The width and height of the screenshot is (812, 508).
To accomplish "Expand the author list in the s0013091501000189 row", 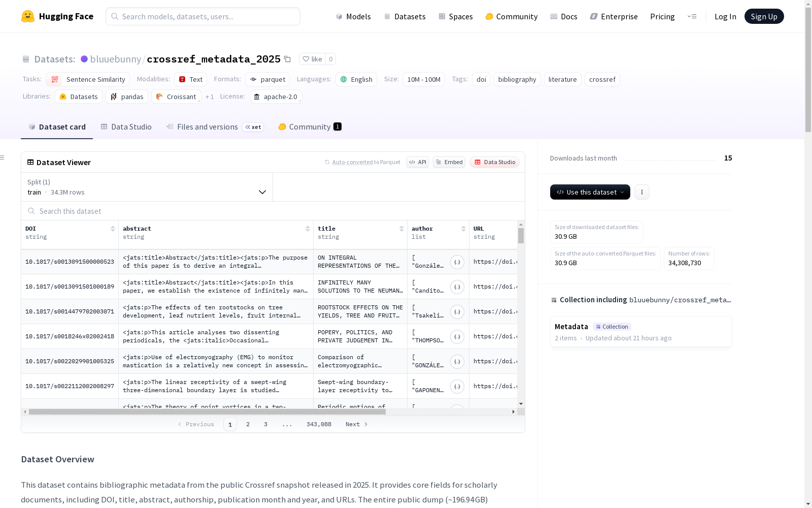I will pyautogui.click(x=457, y=287).
